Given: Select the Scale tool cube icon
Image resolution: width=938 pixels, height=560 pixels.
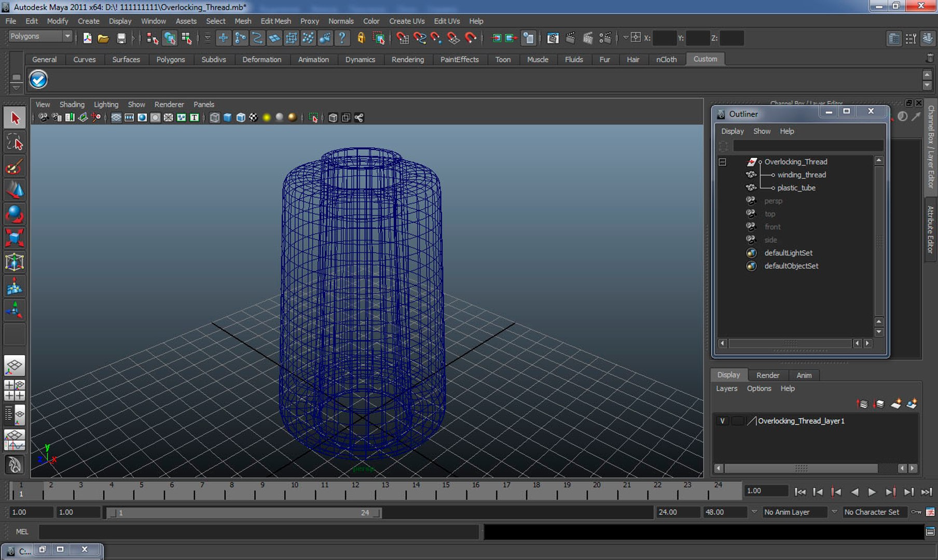Looking at the screenshot, I should (x=15, y=238).
